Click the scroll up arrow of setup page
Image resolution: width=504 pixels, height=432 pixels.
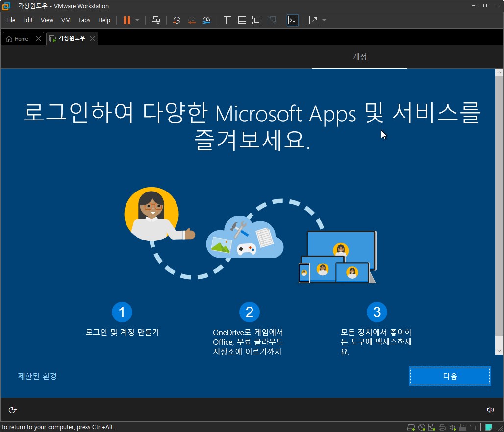tap(499, 72)
